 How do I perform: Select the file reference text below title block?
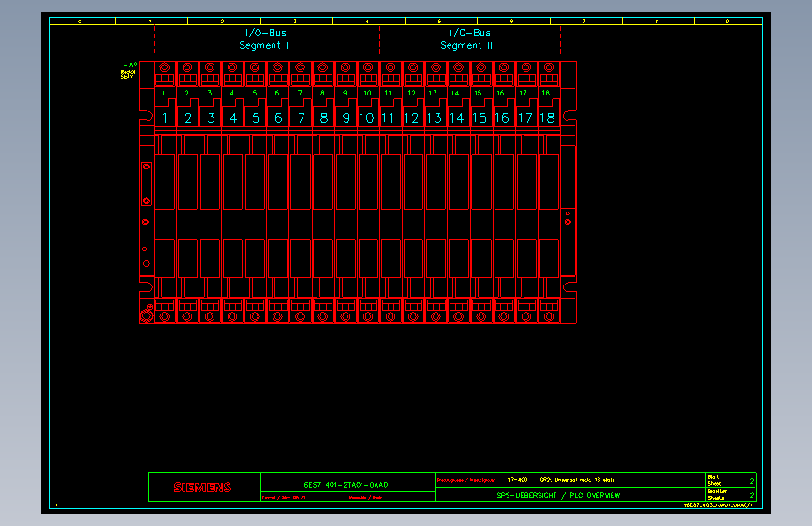click(x=717, y=504)
